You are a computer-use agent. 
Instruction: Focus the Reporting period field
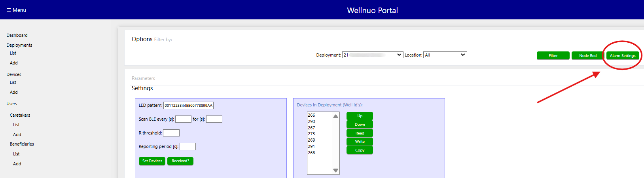click(188, 147)
